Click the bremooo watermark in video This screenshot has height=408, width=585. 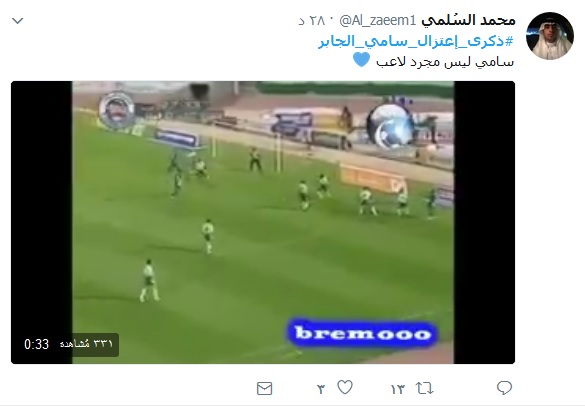(362, 333)
